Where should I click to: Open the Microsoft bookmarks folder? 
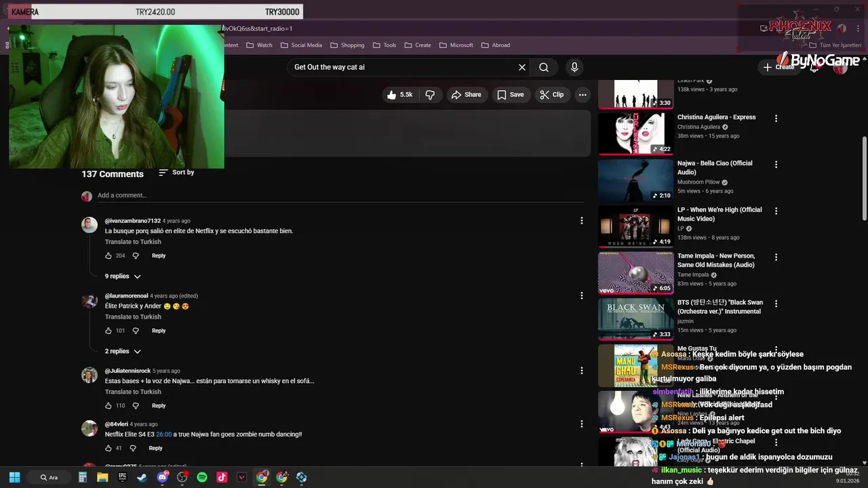[x=456, y=45]
